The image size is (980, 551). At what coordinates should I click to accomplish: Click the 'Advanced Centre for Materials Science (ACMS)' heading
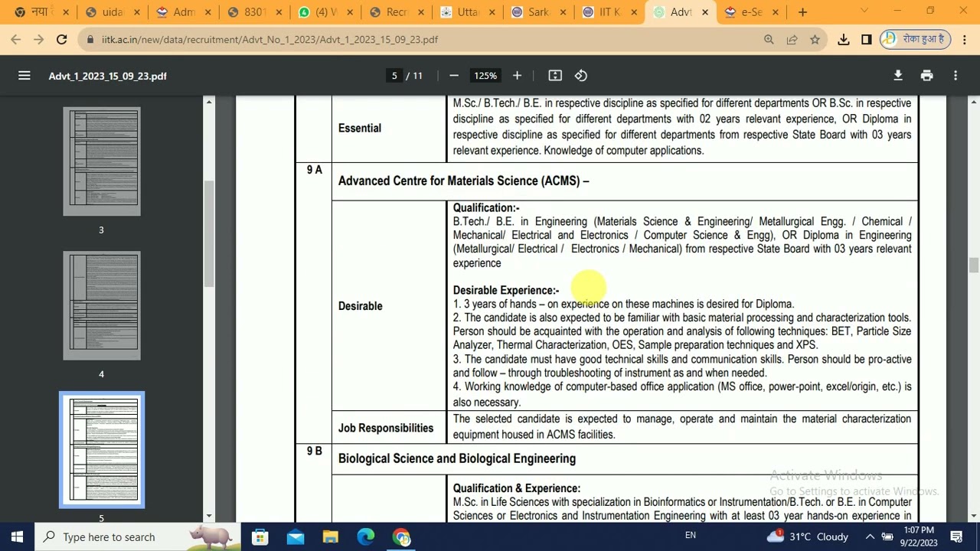464,181
